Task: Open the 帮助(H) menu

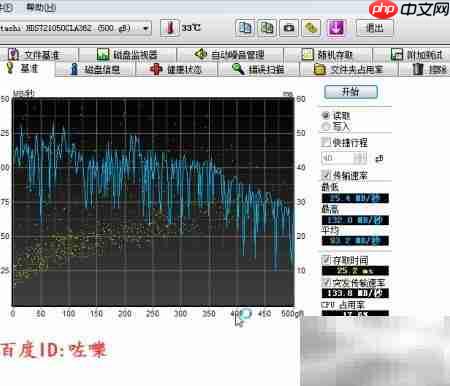Action: (x=41, y=8)
